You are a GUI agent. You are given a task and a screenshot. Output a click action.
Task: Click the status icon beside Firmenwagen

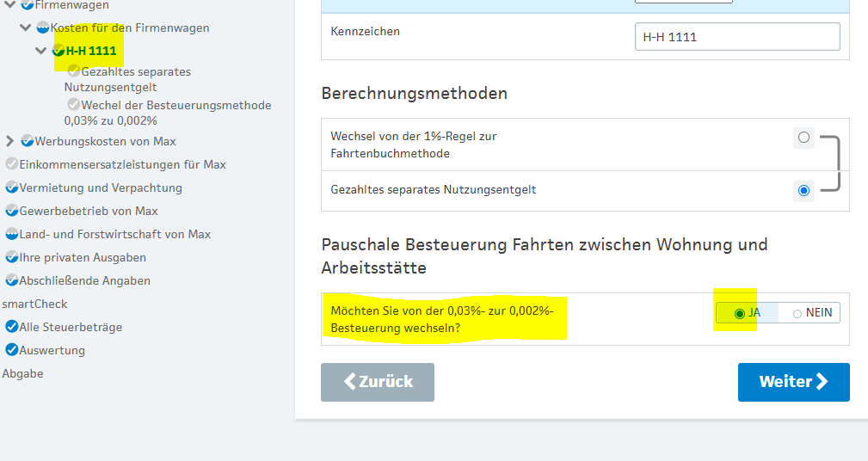pyautogui.click(x=28, y=4)
